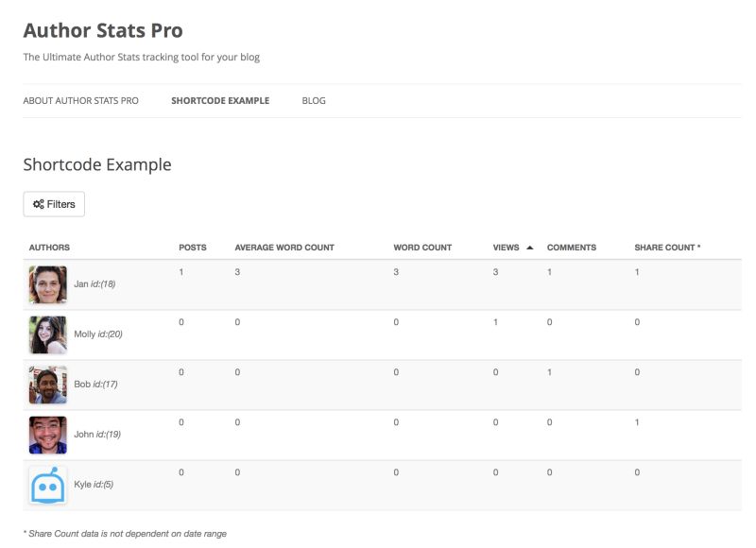The height and width of the screenshot is (548, 756).
Task: Click John's avatar photo
Action: pos(48,435)
